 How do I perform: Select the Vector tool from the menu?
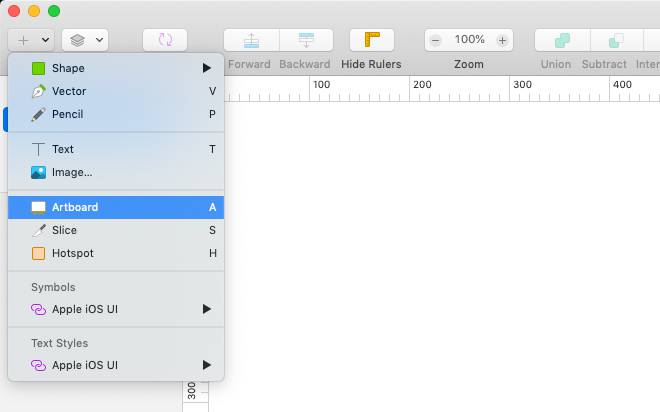pos(69,91)
